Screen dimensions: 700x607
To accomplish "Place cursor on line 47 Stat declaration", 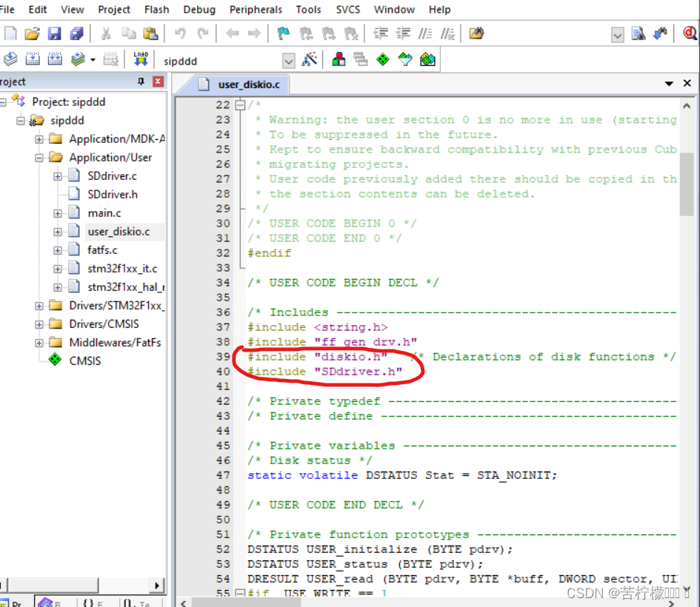I will point(402,475).
